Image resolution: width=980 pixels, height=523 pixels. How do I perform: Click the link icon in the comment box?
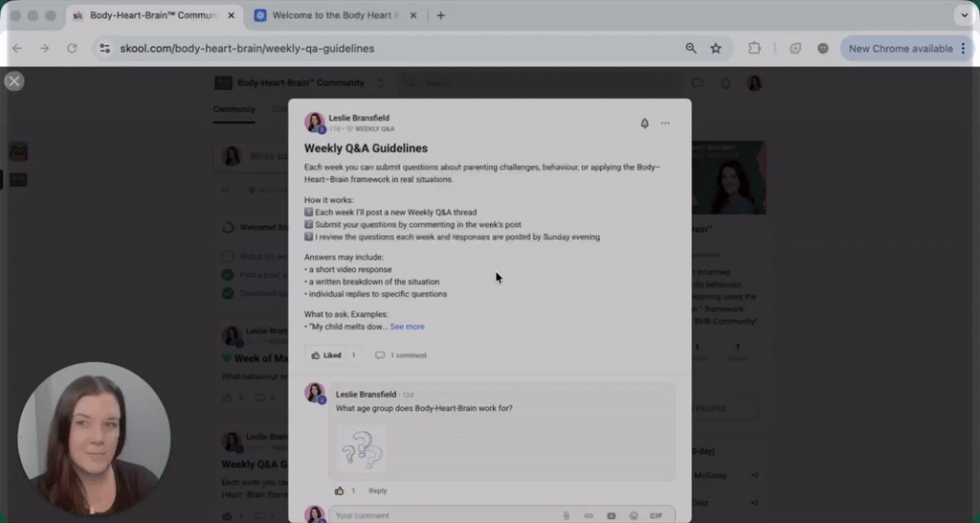(589, 516)
